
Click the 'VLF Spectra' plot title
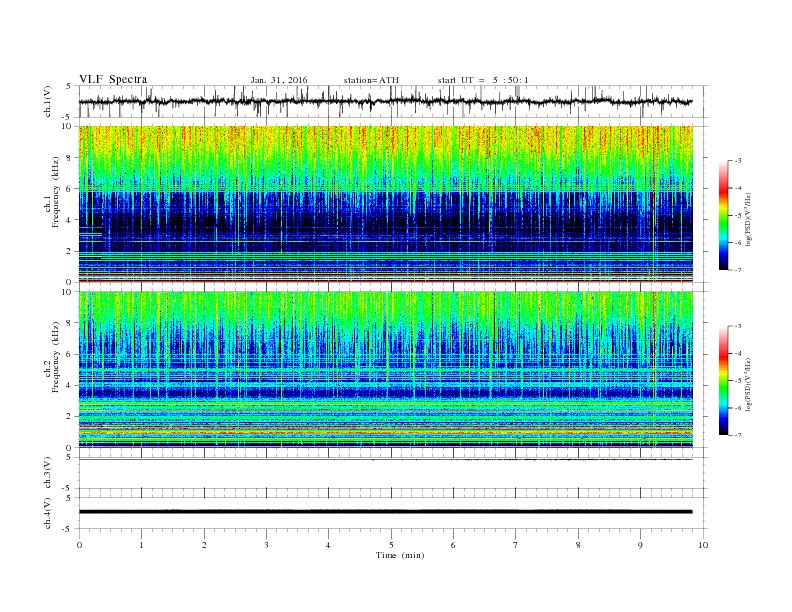pyautogui.click(x=113, y=79)
